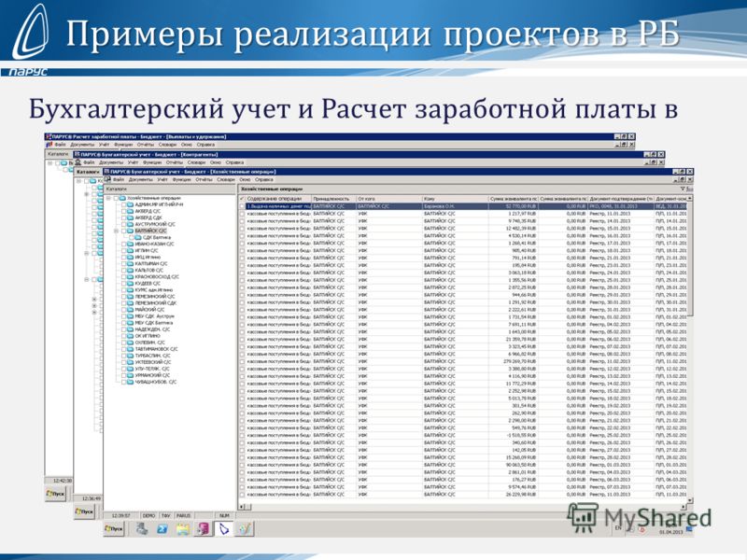The width and height of the screenshot is (747, 560).
Task: Click folder icon next to КРАСНОВОСХОД С/С
Action: coord(131,276)
